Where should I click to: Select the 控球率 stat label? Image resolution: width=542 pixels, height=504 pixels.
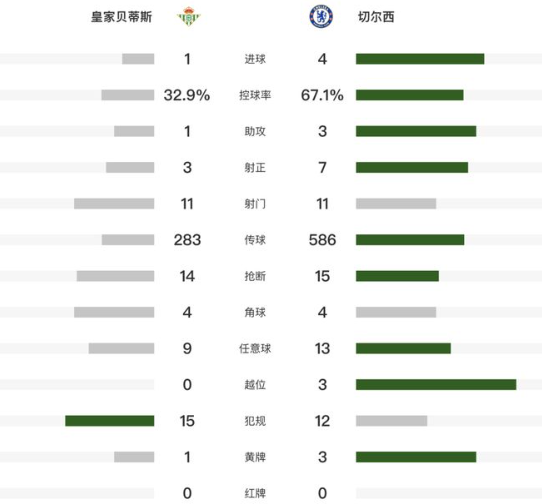255,95
